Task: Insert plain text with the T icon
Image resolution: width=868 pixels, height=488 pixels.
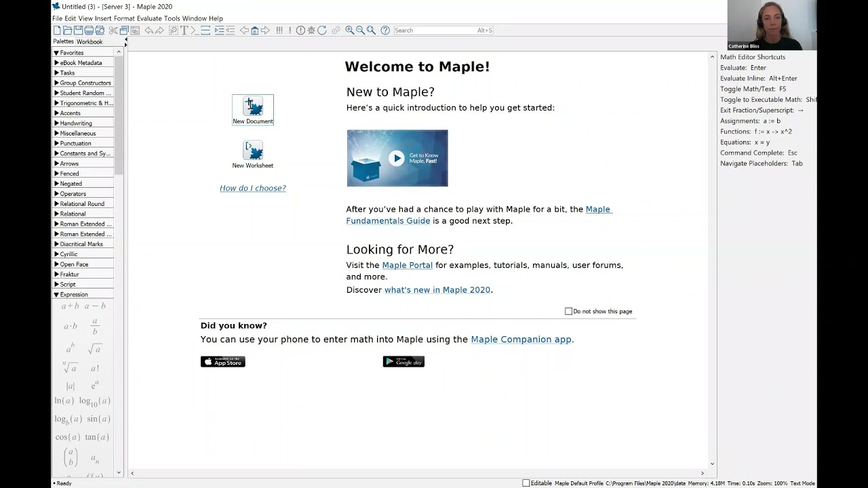Action: click(x=184, y=30)
